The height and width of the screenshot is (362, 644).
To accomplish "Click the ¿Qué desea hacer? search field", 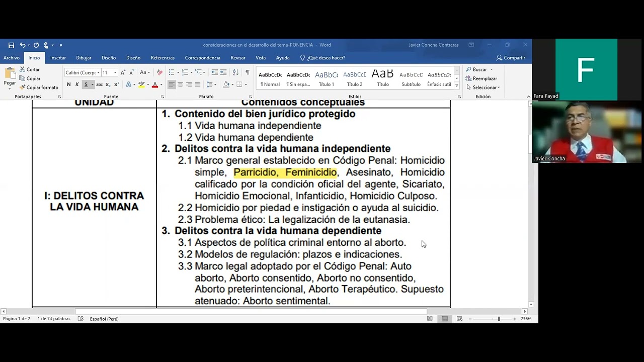I will [x=323, y=58].
